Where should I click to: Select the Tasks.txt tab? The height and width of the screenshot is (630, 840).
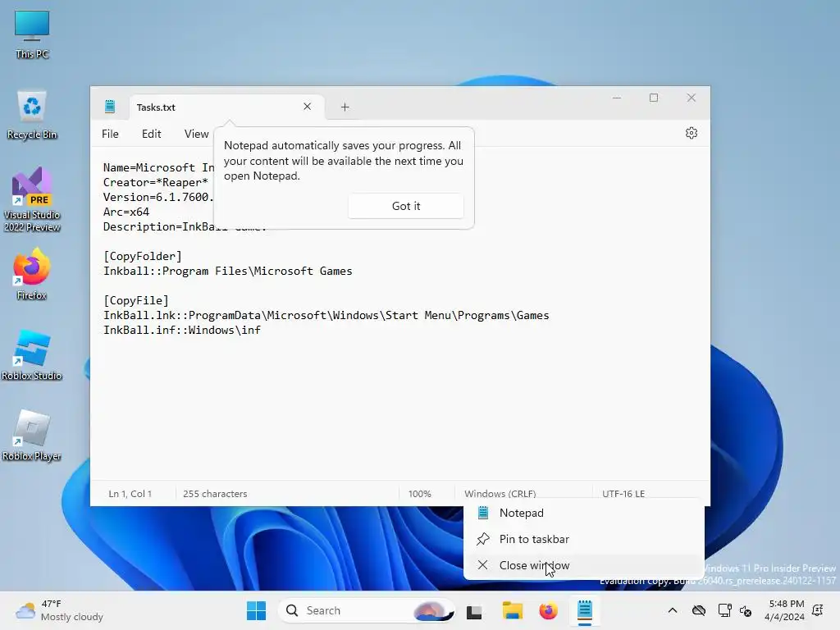(226, 107)
